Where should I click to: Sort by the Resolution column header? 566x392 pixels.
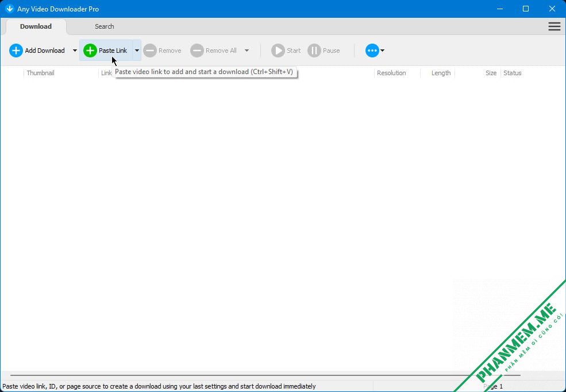(391, 73)
